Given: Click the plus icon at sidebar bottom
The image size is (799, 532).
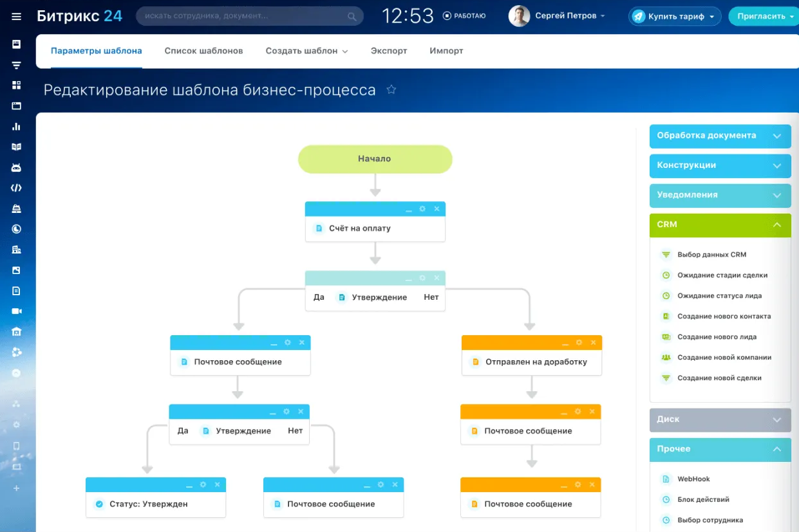Looking at the screenshot, I should coord(17,488).
